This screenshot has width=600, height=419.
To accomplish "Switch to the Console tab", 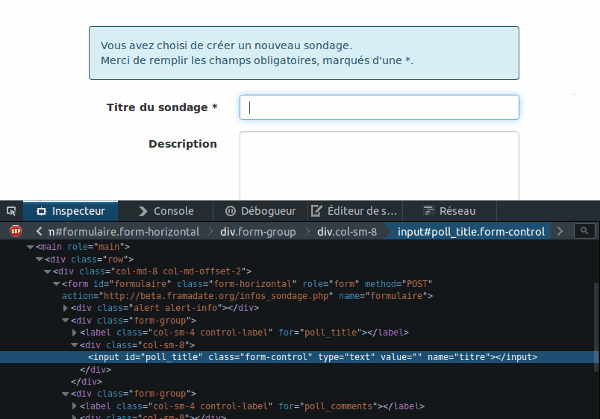I will click(x=166, y=211).
